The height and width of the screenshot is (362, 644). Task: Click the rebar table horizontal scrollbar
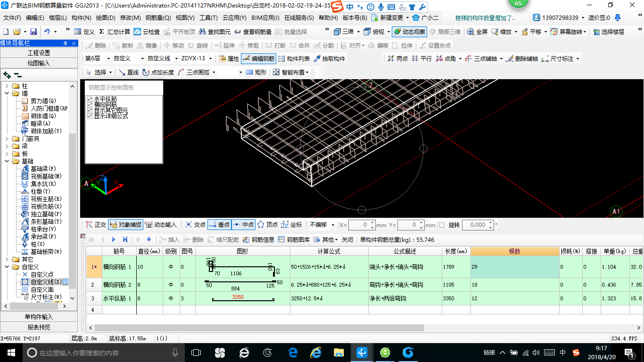point(259,328)
